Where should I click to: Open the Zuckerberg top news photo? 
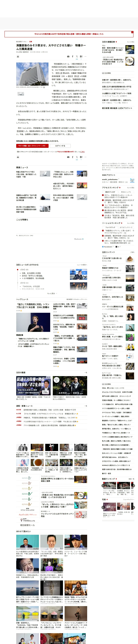click(x=33, y=322)
